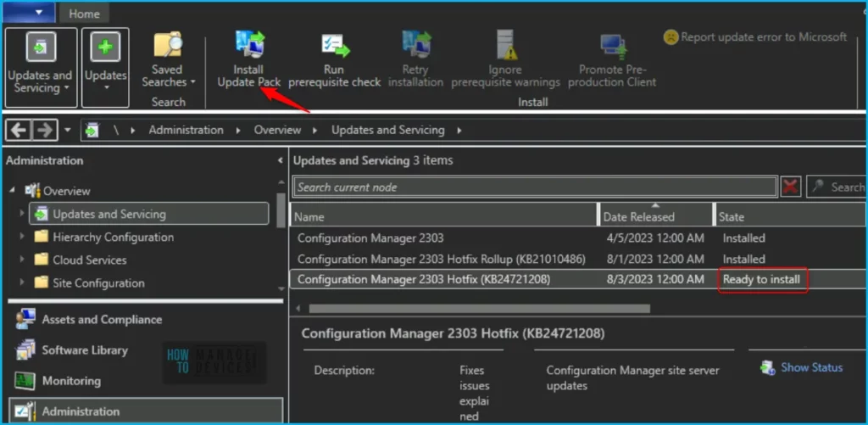Click Administration in the breadcrumb path
Viewport: 868px width, 425px height.
(186, 131)
